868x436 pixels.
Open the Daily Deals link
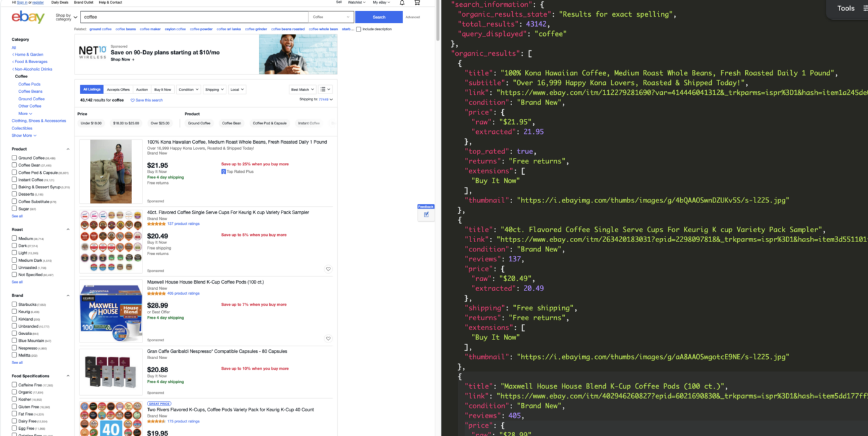point(60,2)
